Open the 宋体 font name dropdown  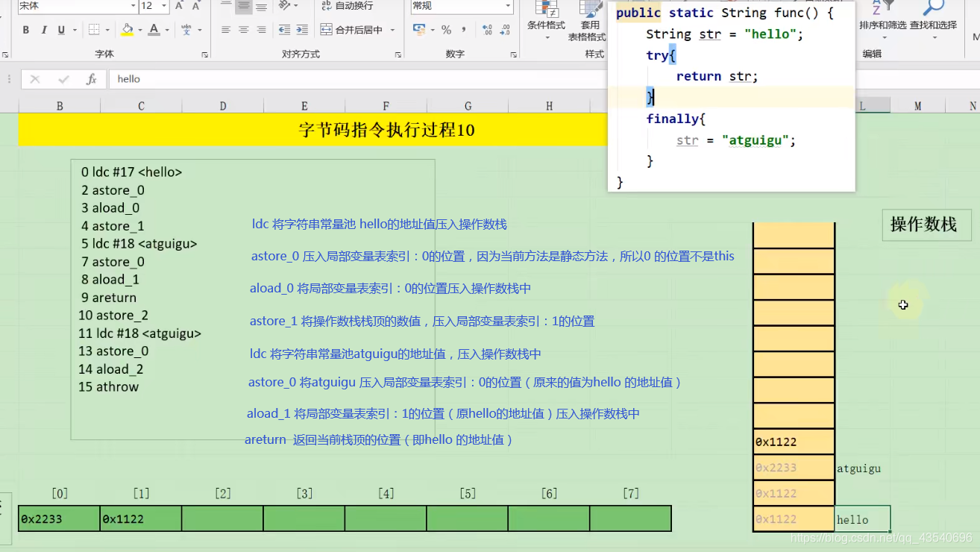point(134,6)
